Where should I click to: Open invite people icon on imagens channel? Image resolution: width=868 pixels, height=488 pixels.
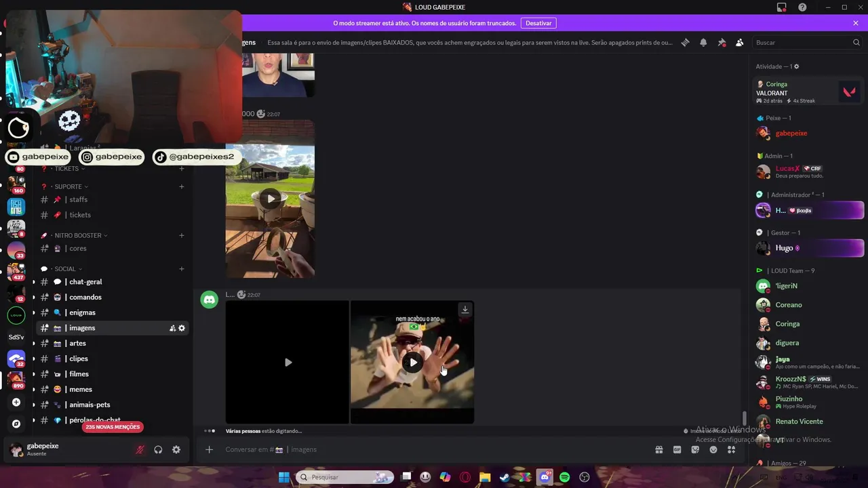[172, 328]
